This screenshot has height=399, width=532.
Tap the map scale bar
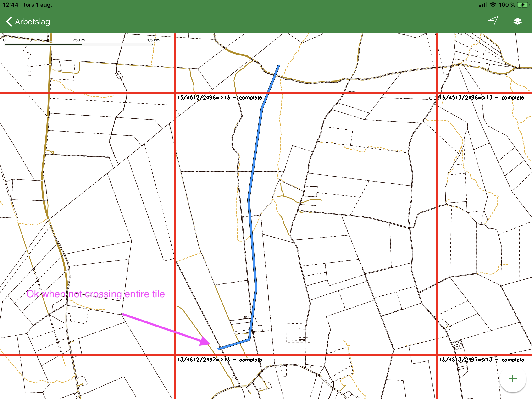(78, 44)
